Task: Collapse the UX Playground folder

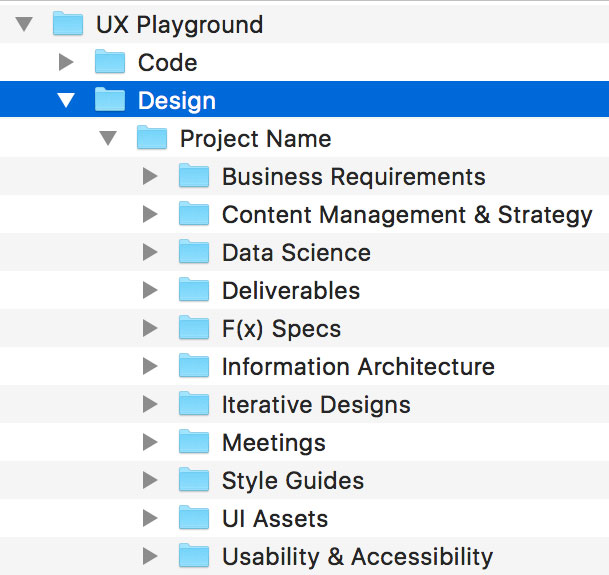Action: coord(24,24)
